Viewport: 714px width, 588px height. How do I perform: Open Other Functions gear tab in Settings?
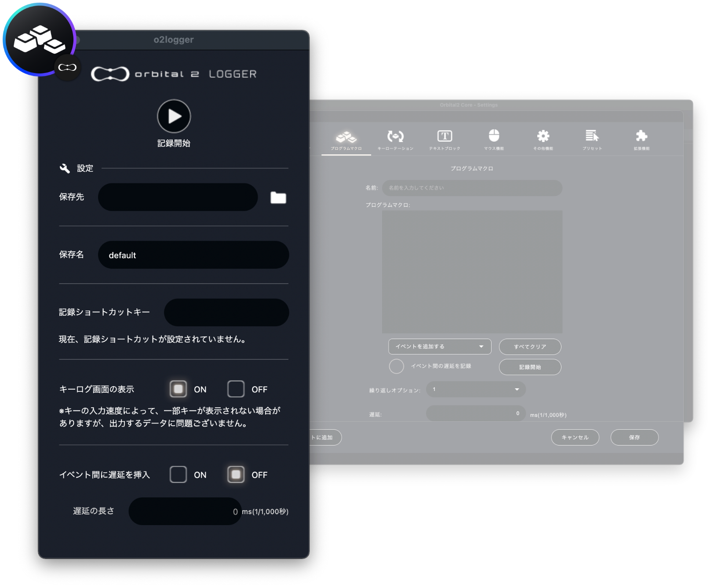pos(543,140)
